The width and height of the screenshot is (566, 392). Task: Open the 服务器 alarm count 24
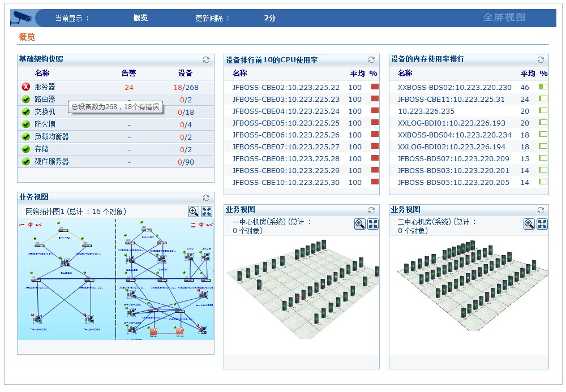pos(129,88)
